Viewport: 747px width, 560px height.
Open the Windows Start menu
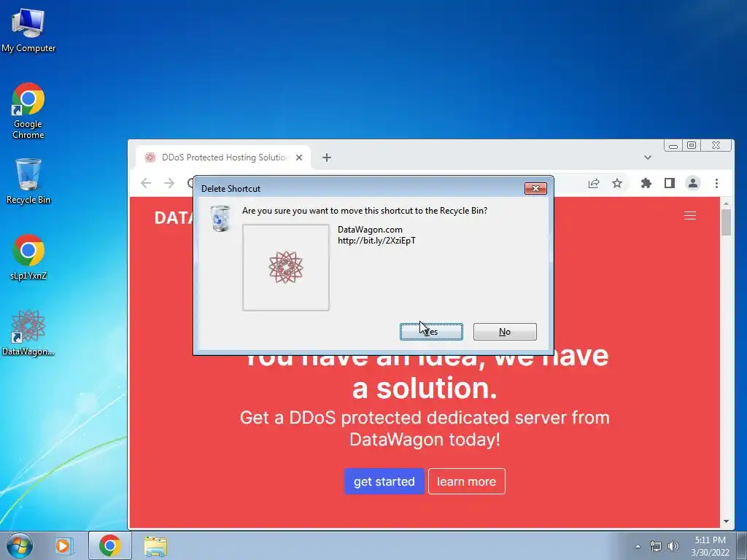click(20, 545)
